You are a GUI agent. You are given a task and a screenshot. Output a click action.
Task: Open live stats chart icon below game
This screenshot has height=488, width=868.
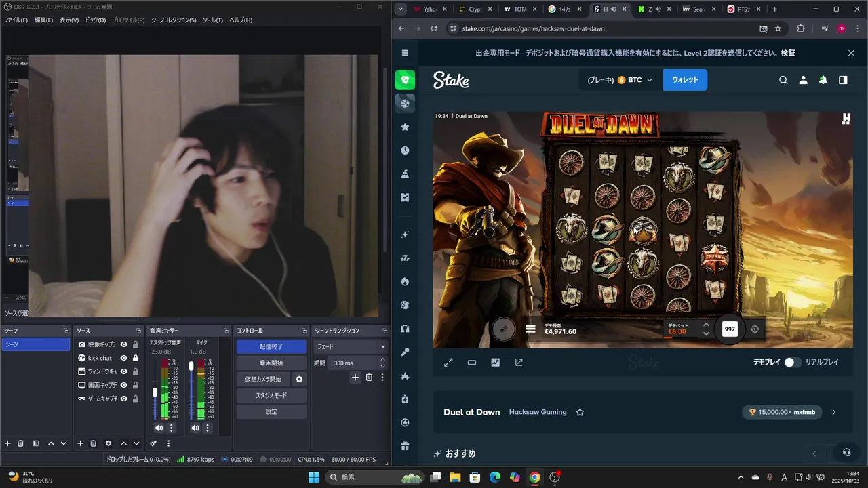[x=496, y=363]
